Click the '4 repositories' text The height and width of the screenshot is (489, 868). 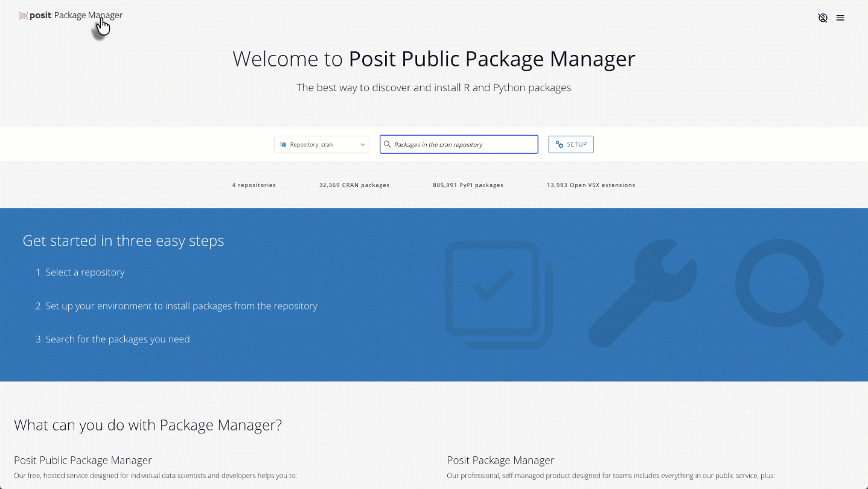pos(254,185)
